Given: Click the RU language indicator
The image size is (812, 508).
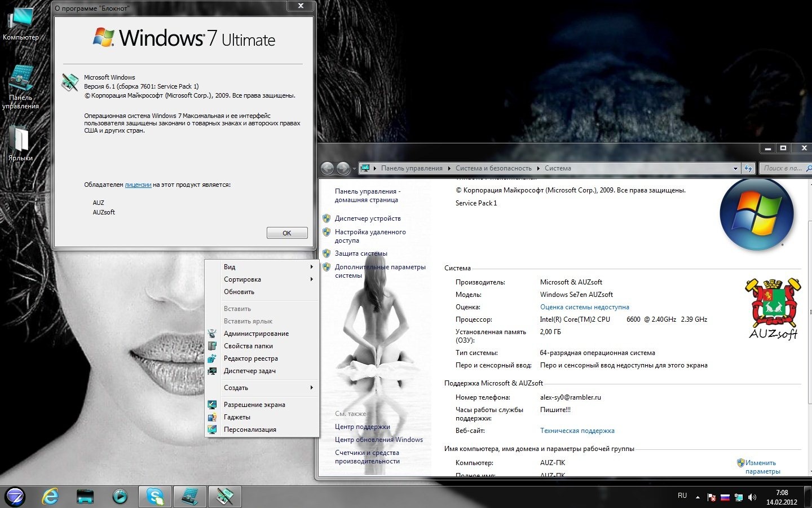Looking at the screenshot, I should click(682, 496).
